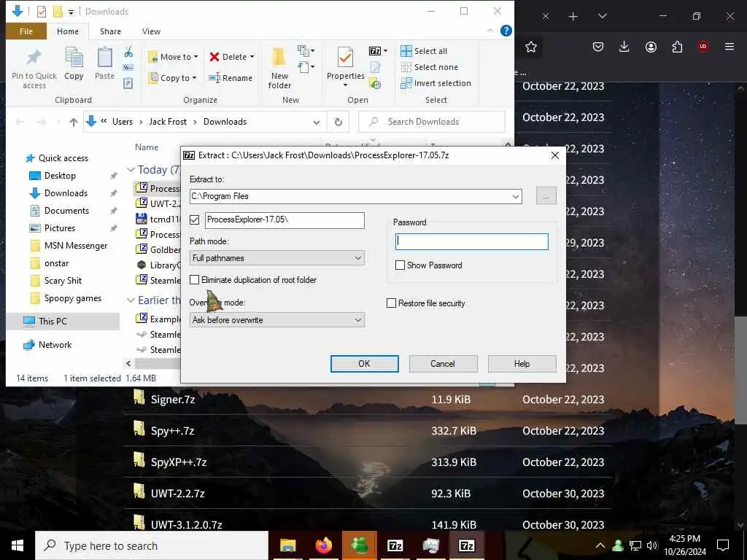Open UWT-2.2.7z link in Firefox
This screenshot has height=560, width=747.
pos(178,494)
